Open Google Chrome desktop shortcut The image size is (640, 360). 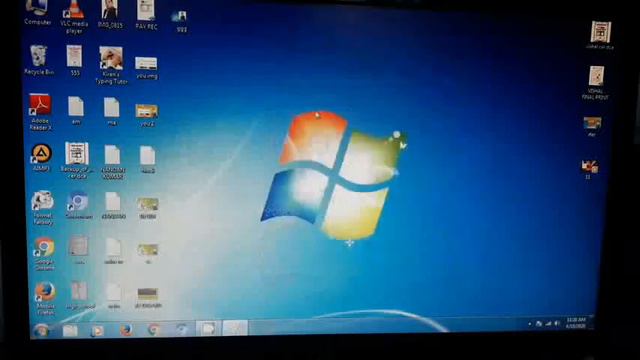[x=44, y=253]
